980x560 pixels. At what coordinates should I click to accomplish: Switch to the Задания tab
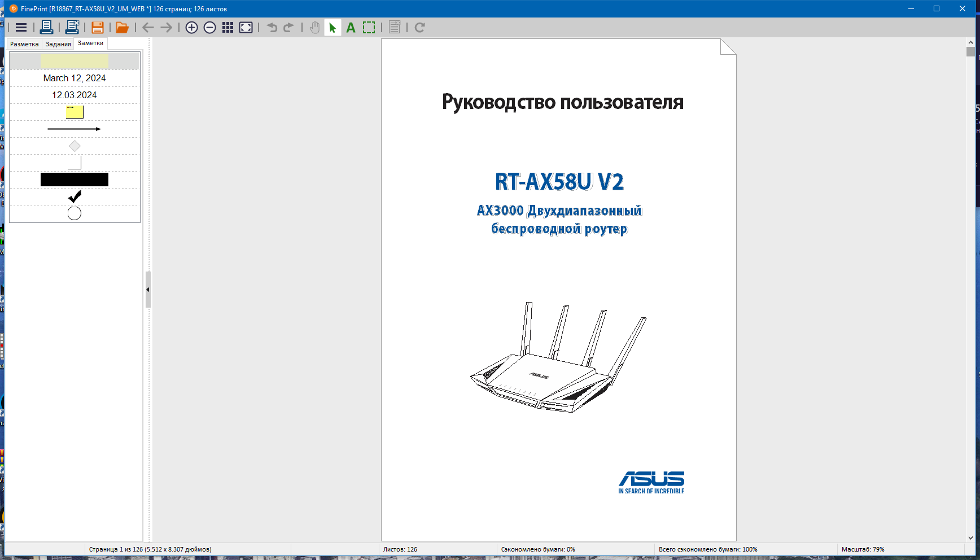tap(58, 44)
